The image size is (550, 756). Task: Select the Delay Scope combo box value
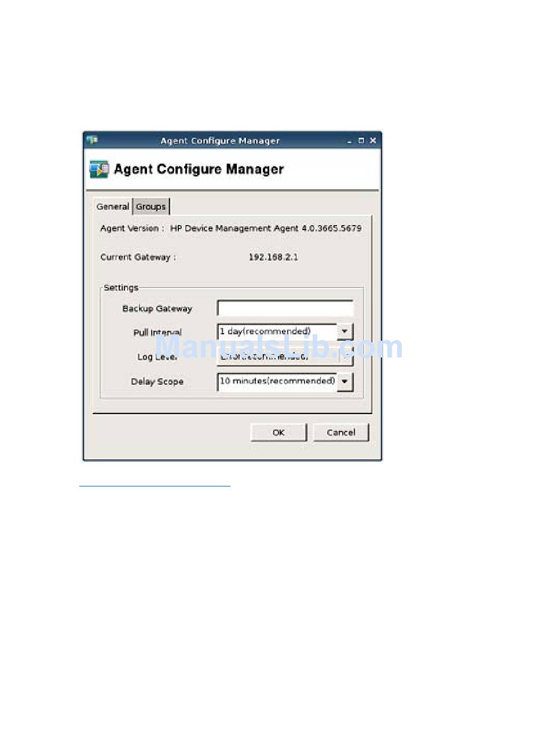point(277,382)
